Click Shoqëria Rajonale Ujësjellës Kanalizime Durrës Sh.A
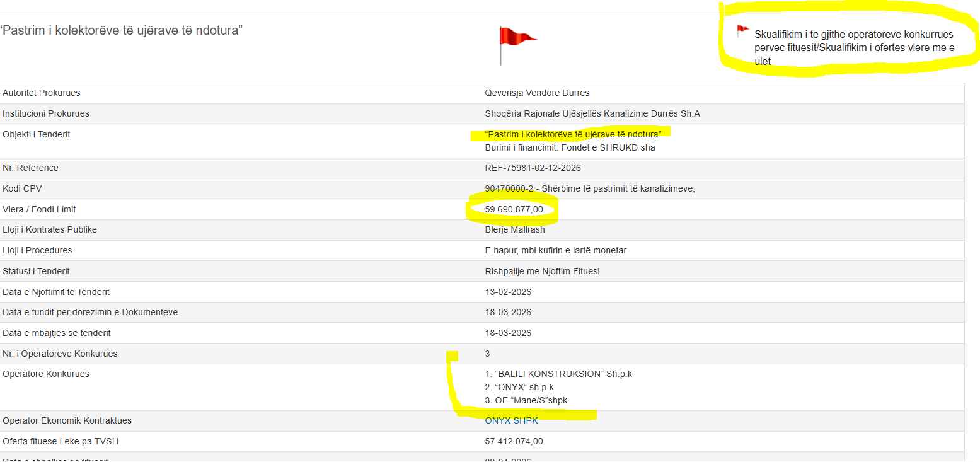980x462 pixels. click(x=592, y=113)
